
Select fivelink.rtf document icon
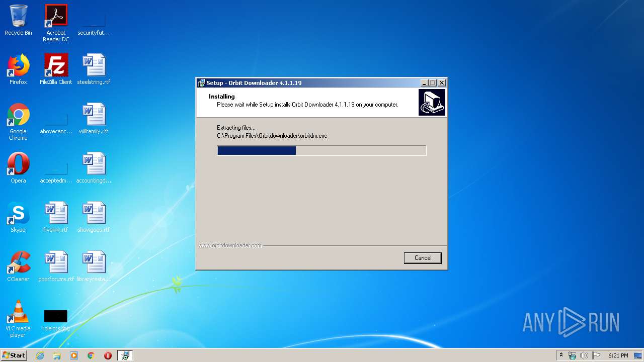point(56,218)
